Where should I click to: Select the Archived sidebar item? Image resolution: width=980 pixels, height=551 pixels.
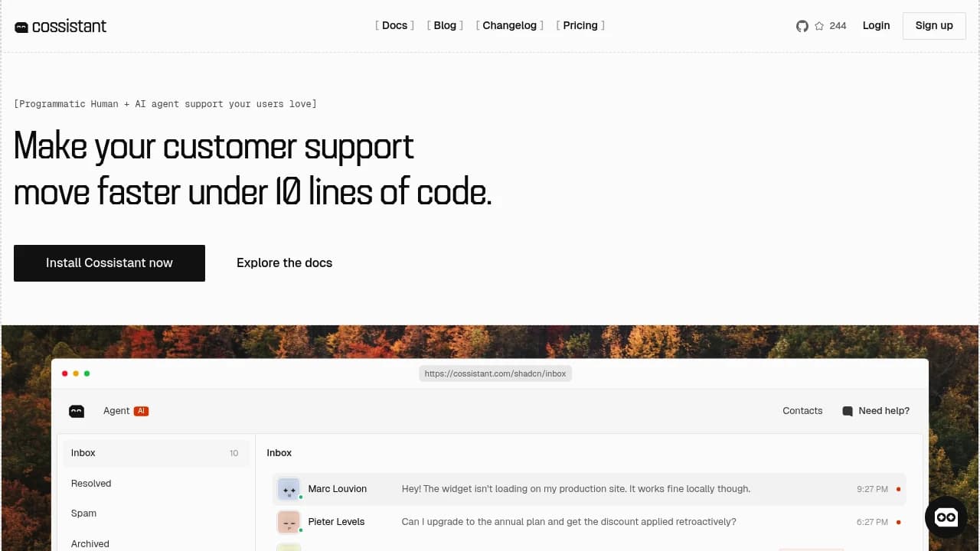156,544
